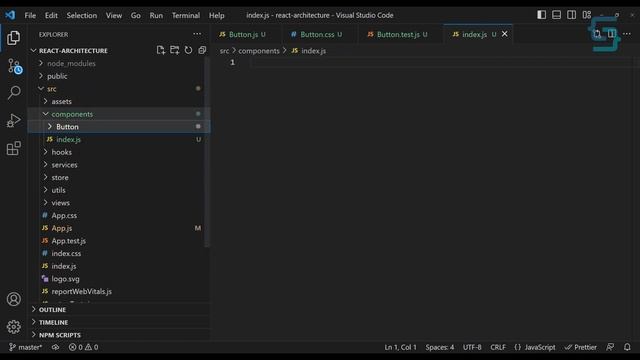
Task: Open the Go menu
Action: (x=136, y=16)
